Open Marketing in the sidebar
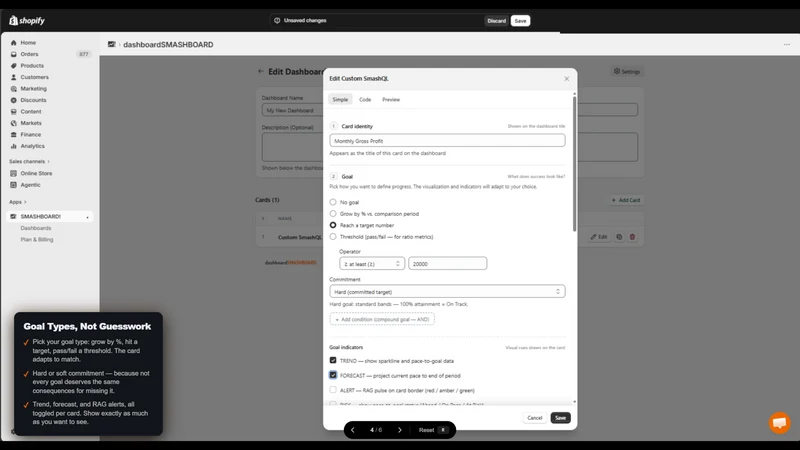Screen dimensions: 800x450 [33, 89]
